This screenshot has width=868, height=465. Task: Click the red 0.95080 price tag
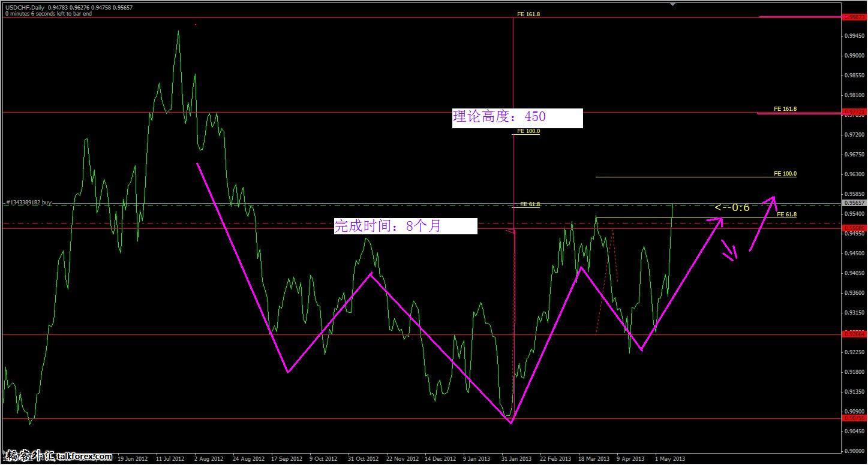854,228
